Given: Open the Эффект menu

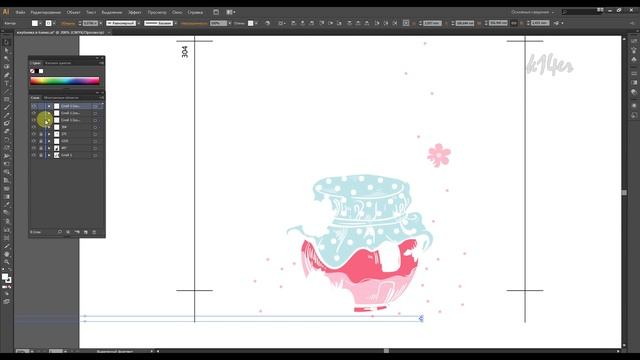Looking at the screenshot, I should pos(135,12).
